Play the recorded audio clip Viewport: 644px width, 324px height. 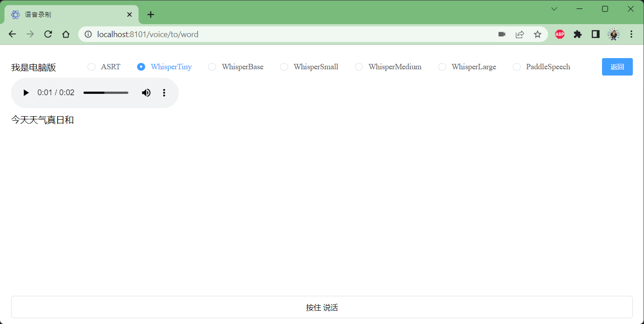[x=26, y=93]
